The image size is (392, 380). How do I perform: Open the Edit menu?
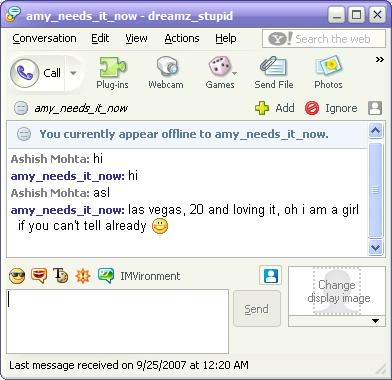click(100, 38)
